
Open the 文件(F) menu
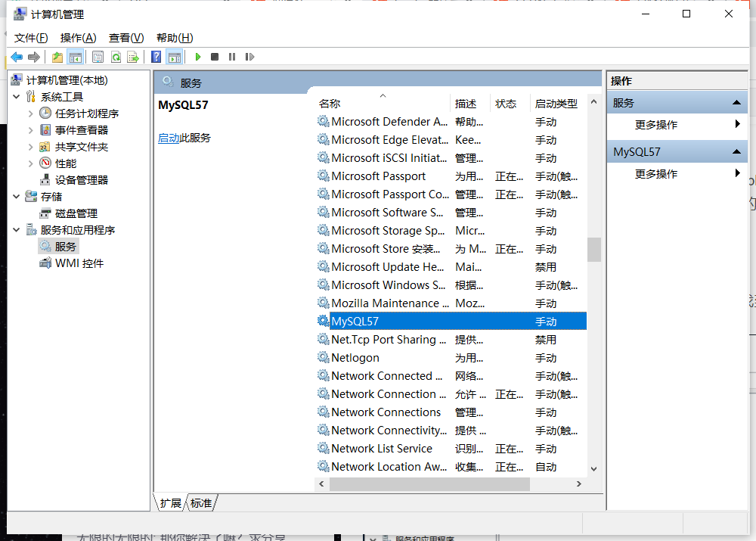tap(31, 38)
